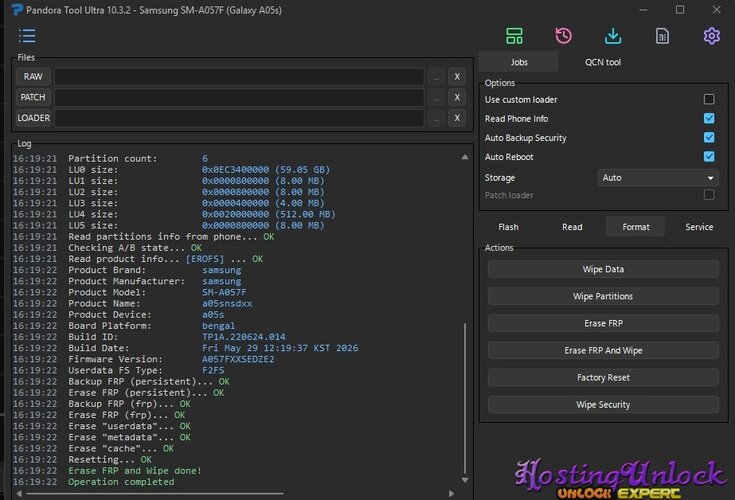This screenshot has height=500, width=735.
Task: Click the Wipe Data button
Action: coord(603,269)
